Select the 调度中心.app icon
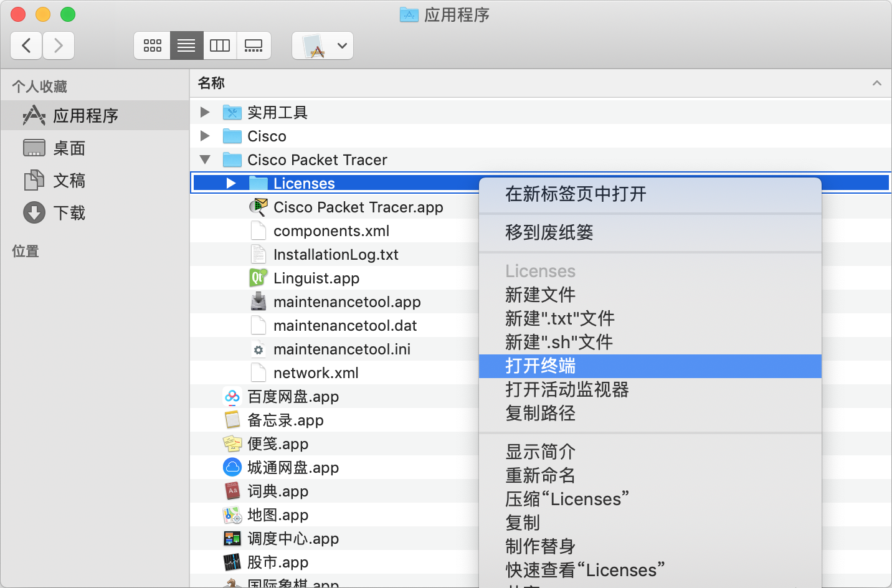892x588 pixels. [232, 538]
